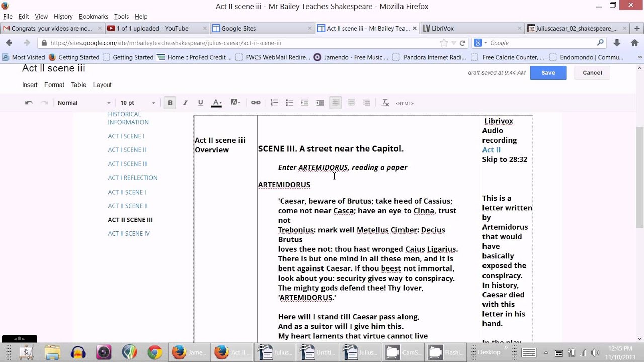The height and width of the screenshot is (362, 644).
Task: Right align the selected text
Action: (366, 103)
